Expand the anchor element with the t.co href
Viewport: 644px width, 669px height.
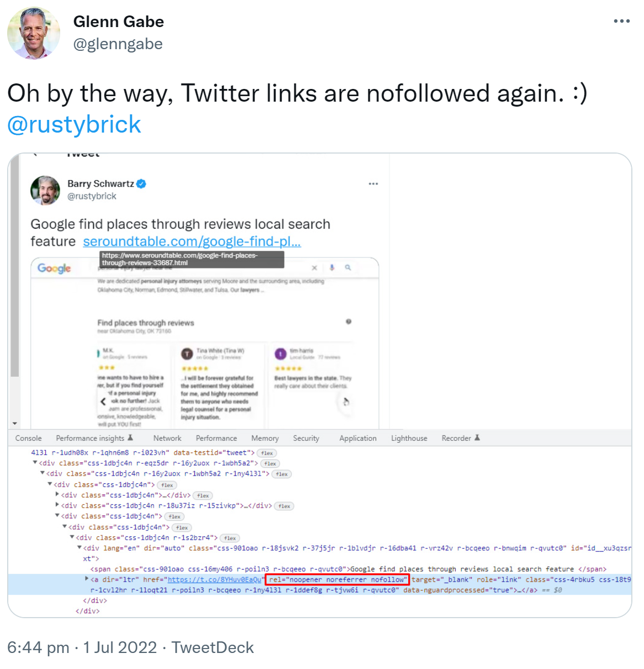point(87,580)
